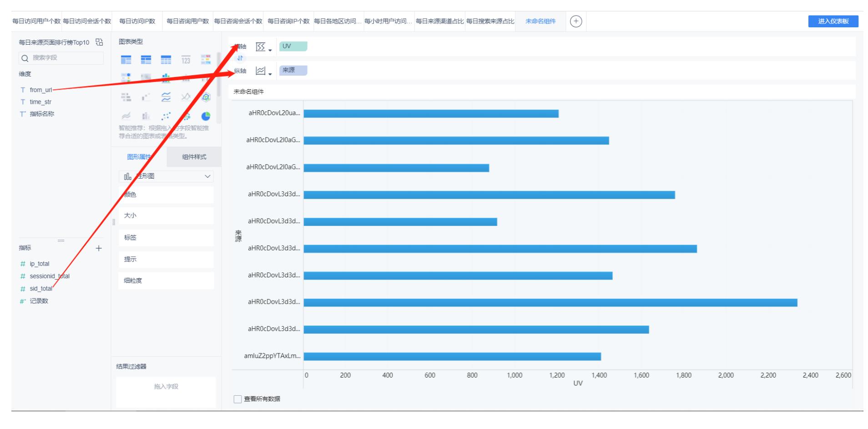Select the partitioned column chart type icon
Viewport: 868px width, 429px height.
coord(166,78)
